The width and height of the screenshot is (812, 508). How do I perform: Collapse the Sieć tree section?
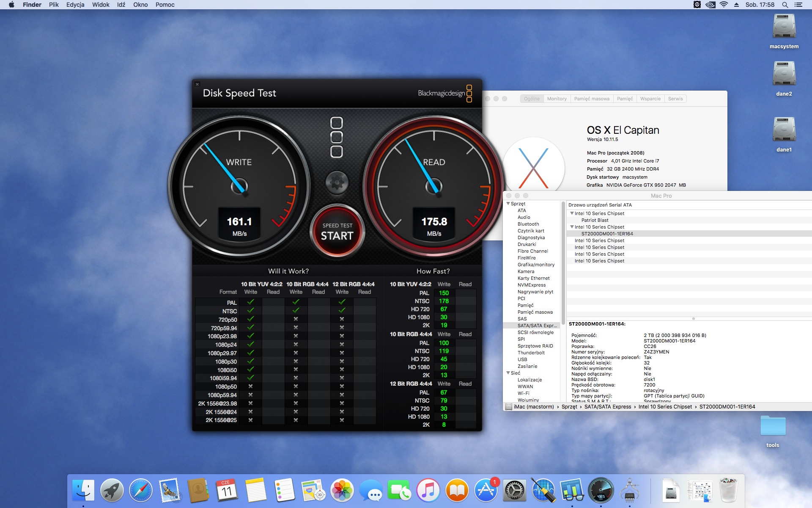pos(508,373)
